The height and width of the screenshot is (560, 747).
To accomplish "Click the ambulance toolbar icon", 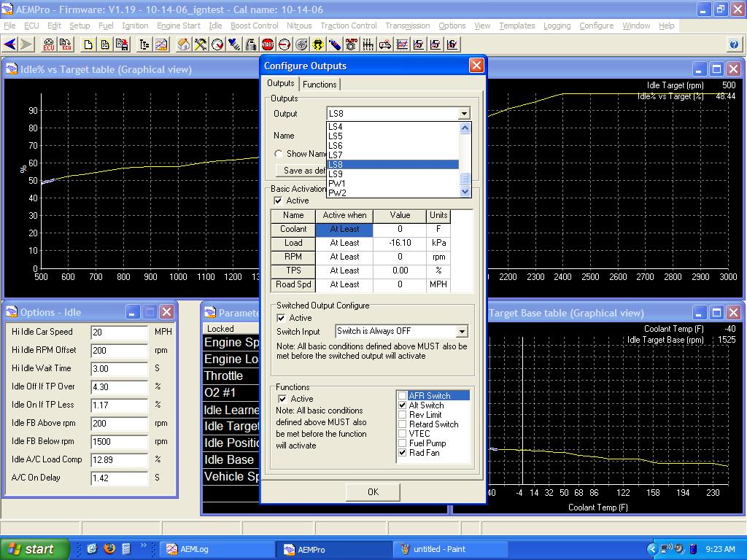I will [x=385, y=44].
